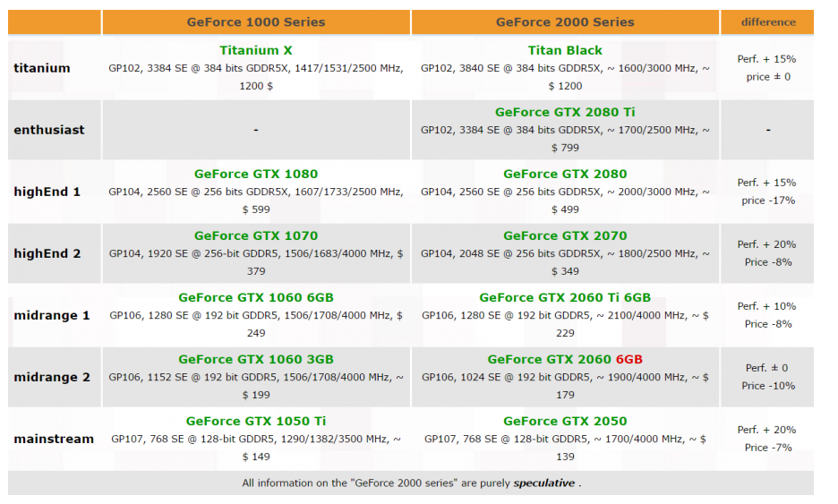Select the midrange 2 row label
Image resolution: width=838 pixels, height=504 pixels.
(52, 378)
